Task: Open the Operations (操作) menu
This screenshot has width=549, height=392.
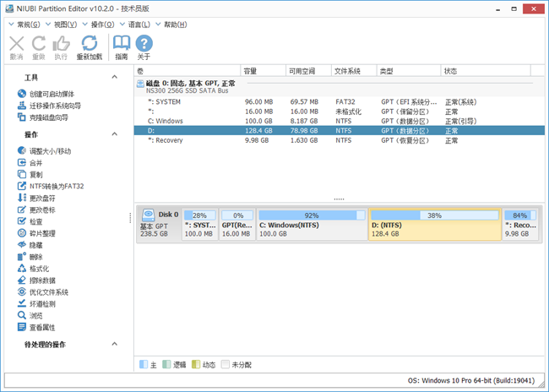Action: click(98, 24)
